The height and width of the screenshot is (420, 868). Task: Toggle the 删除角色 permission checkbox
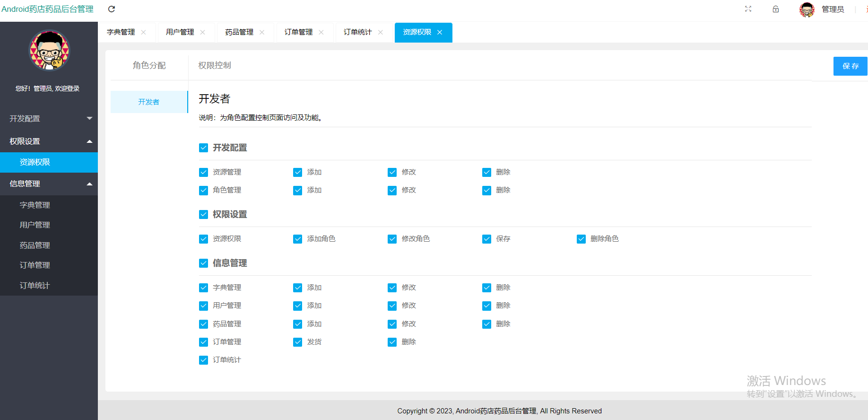581,239
